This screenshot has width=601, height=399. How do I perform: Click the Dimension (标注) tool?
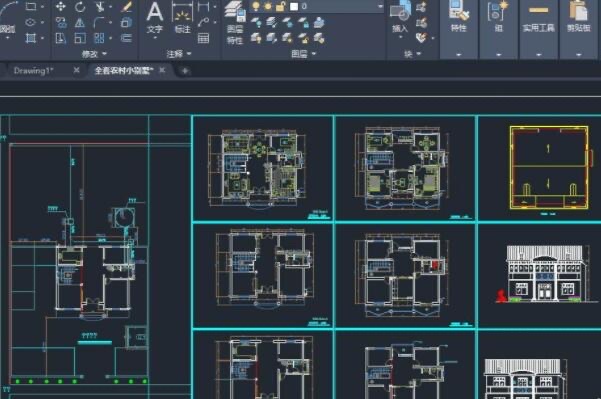point(182,17)
